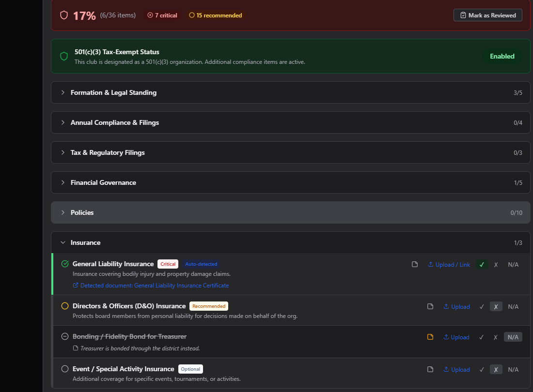Expand the Policies section
The height and width of the screenshot is (392, 533).
pos(291,212)
